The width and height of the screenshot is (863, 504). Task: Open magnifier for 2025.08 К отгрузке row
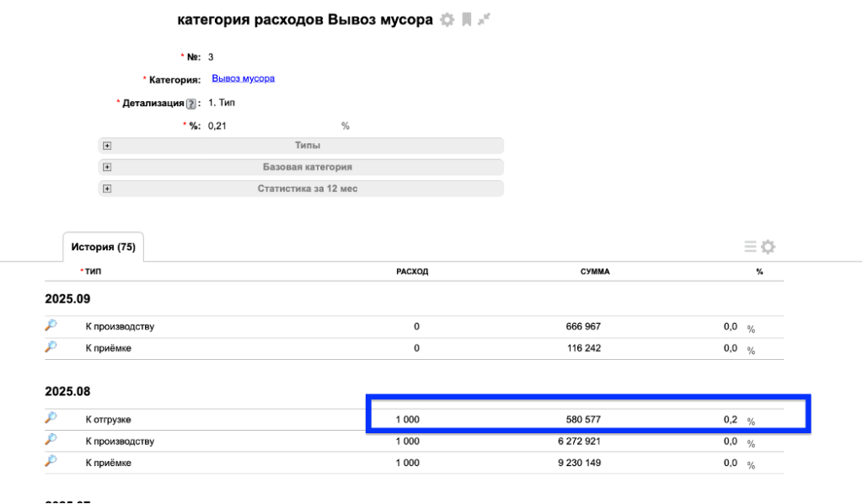pos(51,419)
